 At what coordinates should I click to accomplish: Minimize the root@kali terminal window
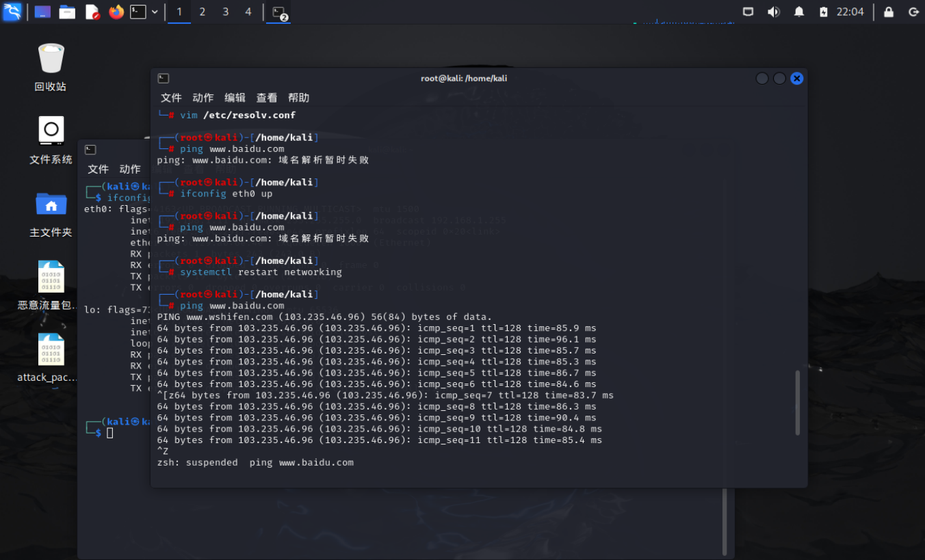[x=761, y=79]
